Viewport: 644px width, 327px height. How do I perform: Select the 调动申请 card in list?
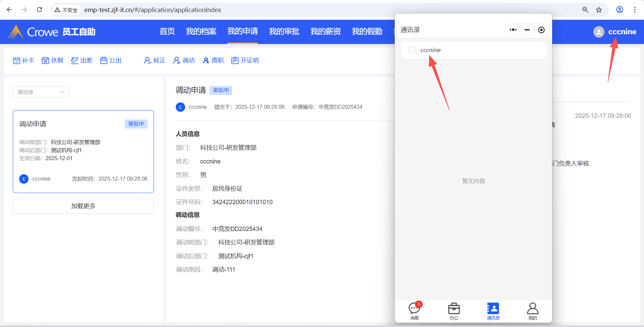click(x=83, y=151)
